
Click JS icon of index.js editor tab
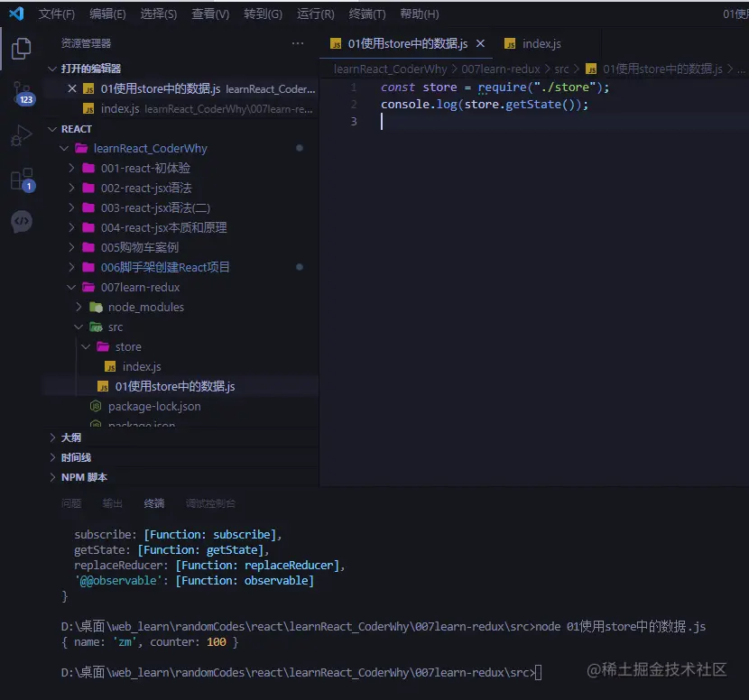[510, 44]
